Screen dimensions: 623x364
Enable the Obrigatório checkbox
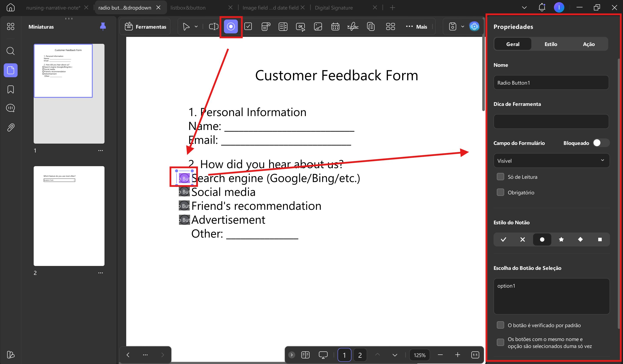coord(500,192)
